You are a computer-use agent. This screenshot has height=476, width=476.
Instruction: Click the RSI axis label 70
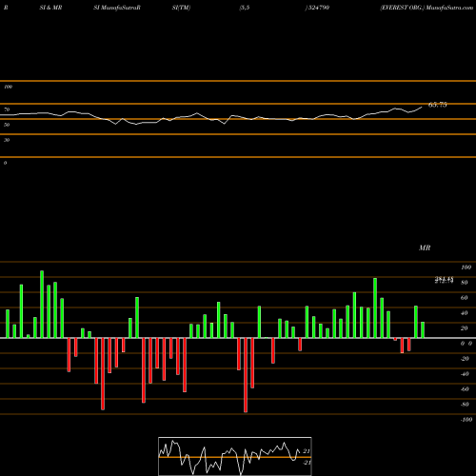7,109
